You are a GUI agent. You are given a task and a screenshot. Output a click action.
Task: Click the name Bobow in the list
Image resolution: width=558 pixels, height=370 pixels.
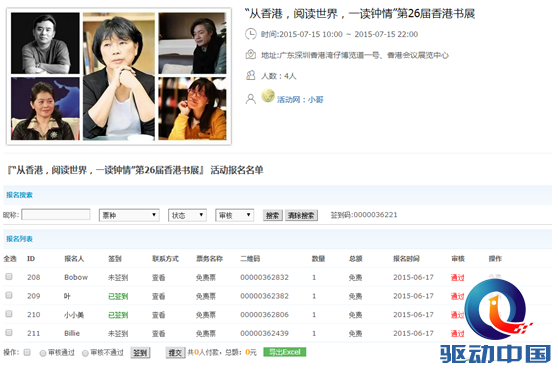coord(76,278)
